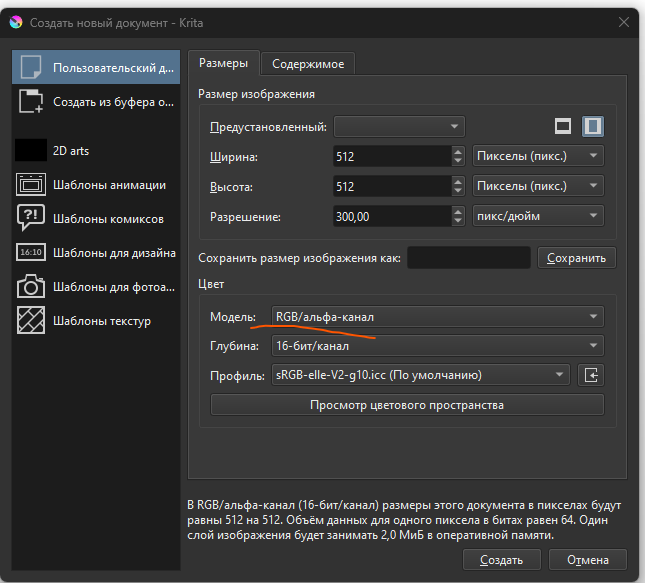This screenshot has width=645, height=583.
Task: Select create from clipboard icon
Action: tap(31, 101)
